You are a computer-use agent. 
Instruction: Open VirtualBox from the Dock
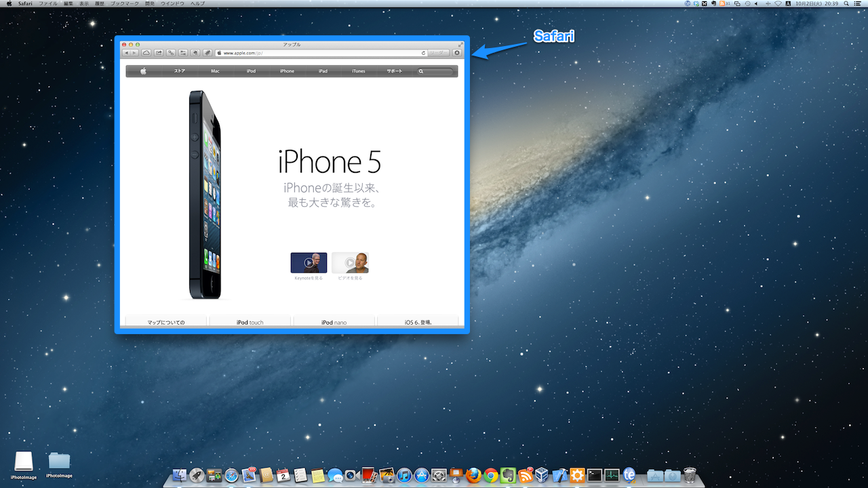(x=542, y=475)
